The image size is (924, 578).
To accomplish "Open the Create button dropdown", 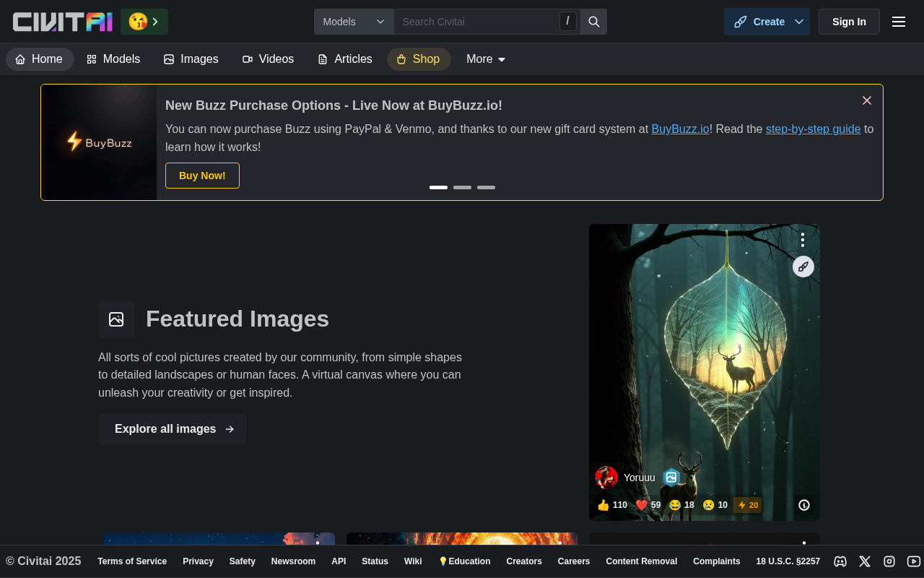I will 767,22.
